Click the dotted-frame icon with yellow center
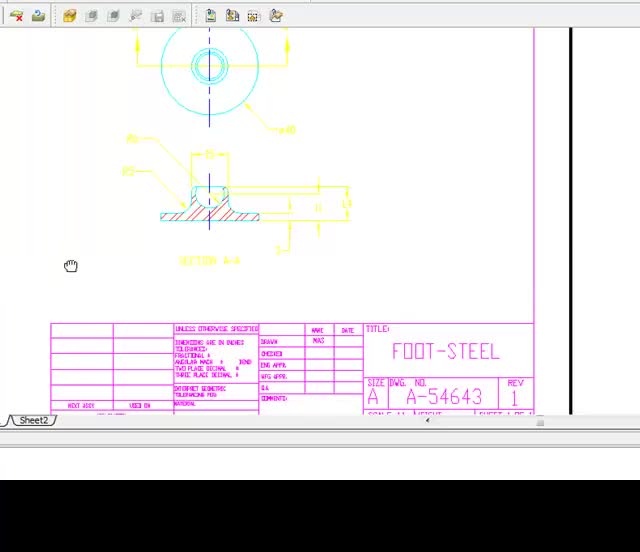 253,16
